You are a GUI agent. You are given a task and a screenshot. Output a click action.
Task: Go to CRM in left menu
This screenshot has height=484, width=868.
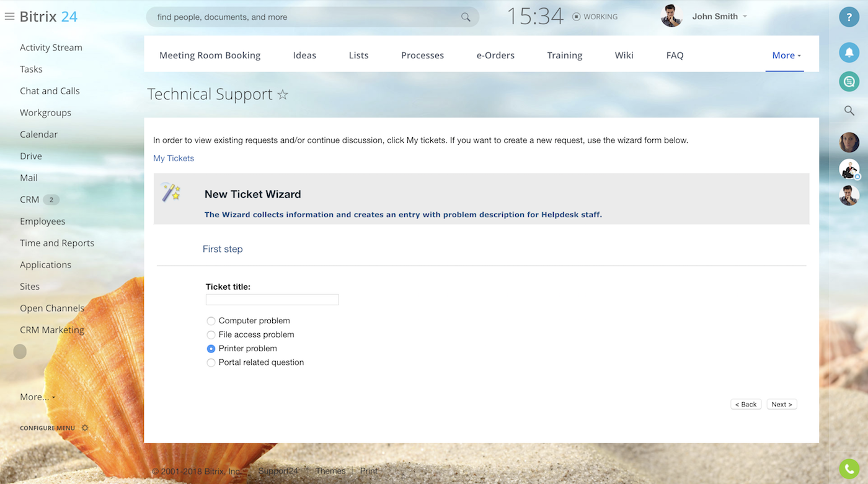coord(29,200)
